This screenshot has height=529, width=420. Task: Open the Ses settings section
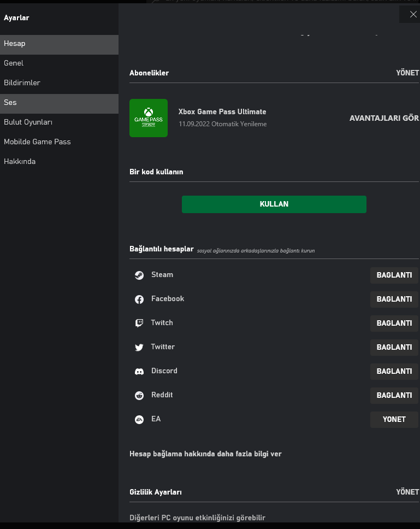(10, 103)
